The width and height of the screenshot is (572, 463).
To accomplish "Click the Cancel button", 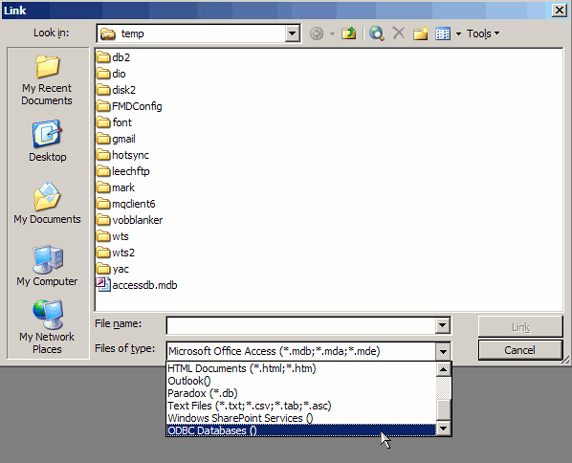I will coord(520,350).
